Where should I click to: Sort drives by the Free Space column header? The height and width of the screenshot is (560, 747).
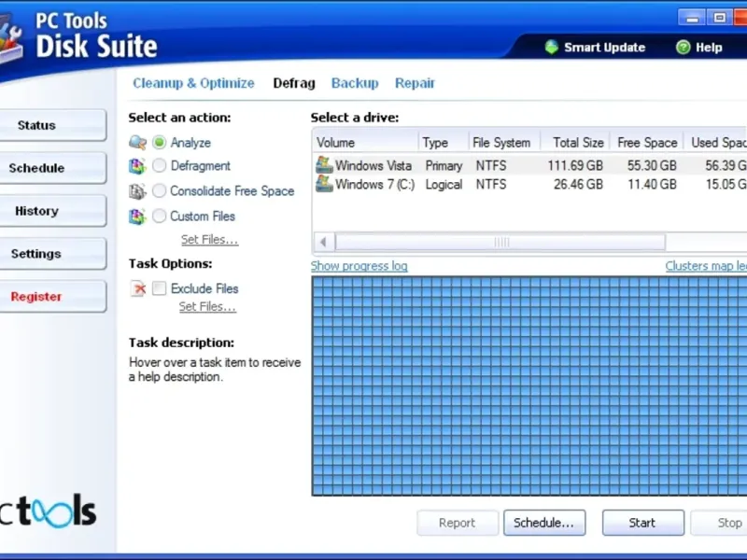[647, 143]
